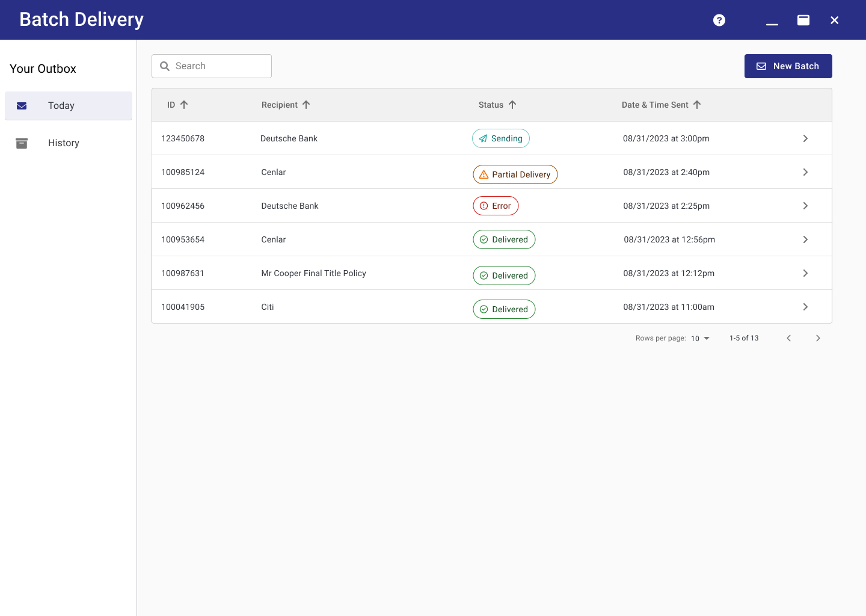Switch to the History tab
This screenshot has height=616, width=866.
[69, 143]
